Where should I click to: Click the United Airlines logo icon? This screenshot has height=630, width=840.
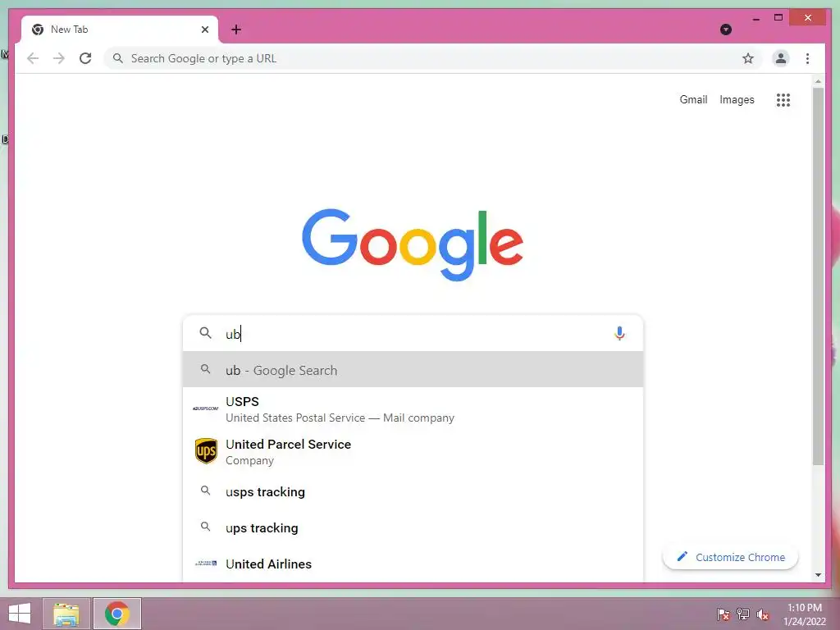(x=206, y=564)
